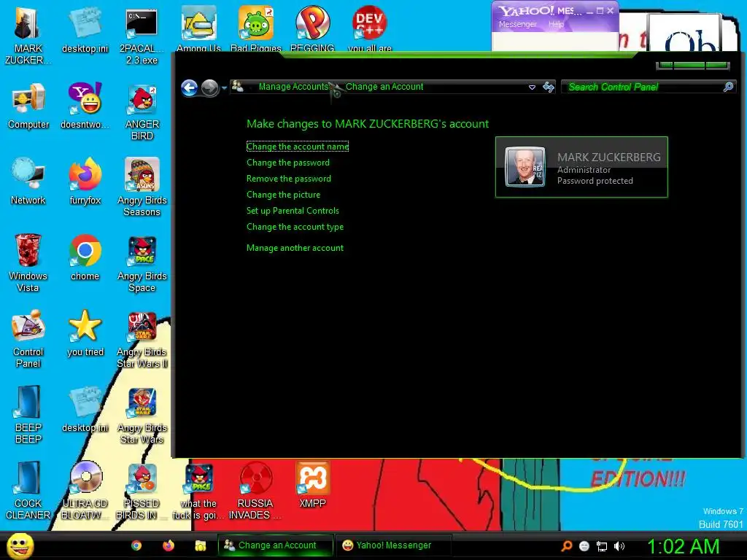Image resolution: width=747 pixels, height=560 pixels.
Task: Launch Chrome from the taskbar
Action: pyautogui.click(x=136, y=545)
